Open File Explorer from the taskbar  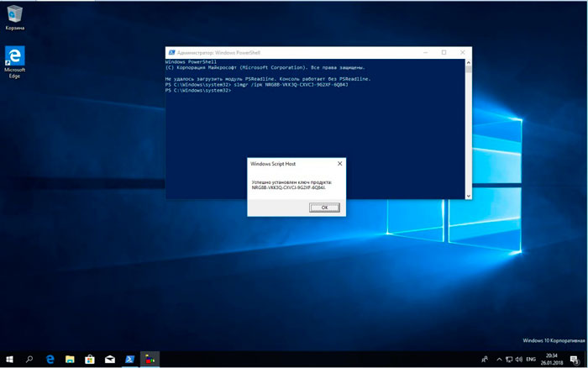pyautogui.click(x=70, y=360)
